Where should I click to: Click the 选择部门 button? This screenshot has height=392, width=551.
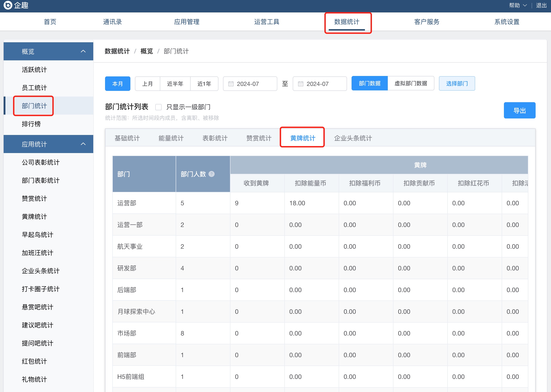click(x=457, y=83)
